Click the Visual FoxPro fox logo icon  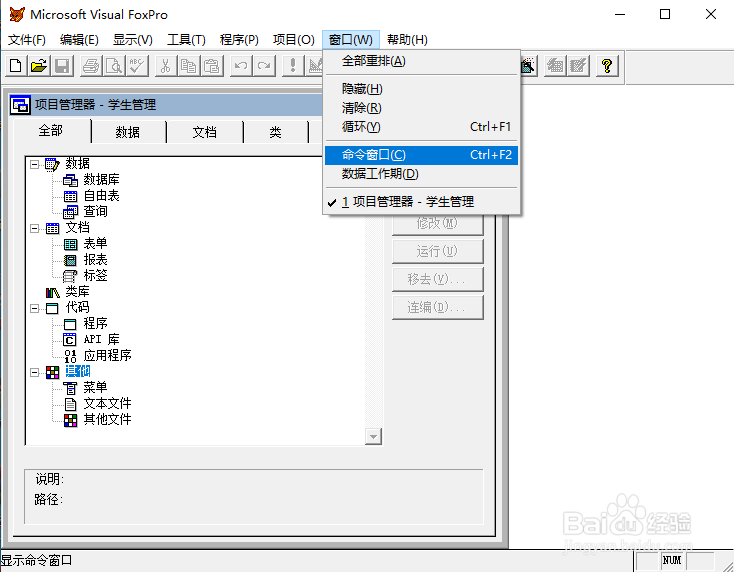tap(17, 14)
